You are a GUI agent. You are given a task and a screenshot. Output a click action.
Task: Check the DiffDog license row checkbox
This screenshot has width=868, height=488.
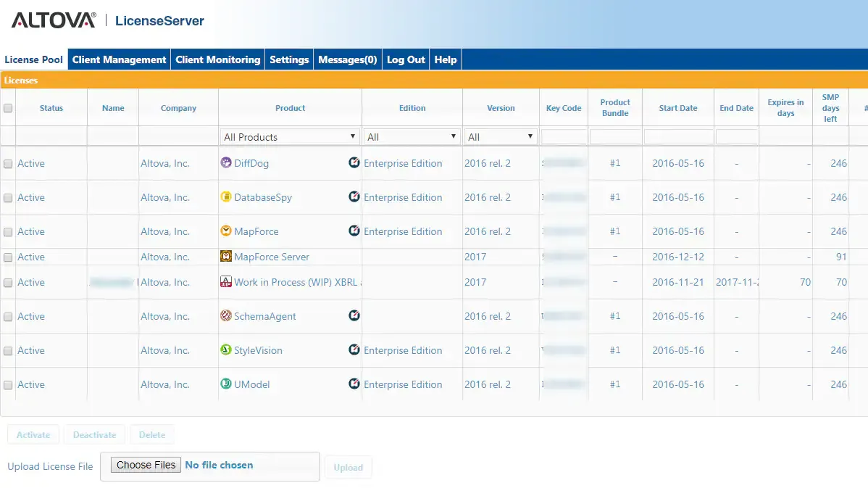coord(8,164)
